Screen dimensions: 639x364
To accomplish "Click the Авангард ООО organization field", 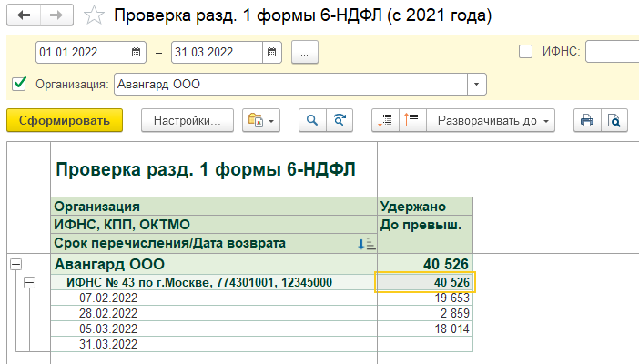I will point(290,85).
